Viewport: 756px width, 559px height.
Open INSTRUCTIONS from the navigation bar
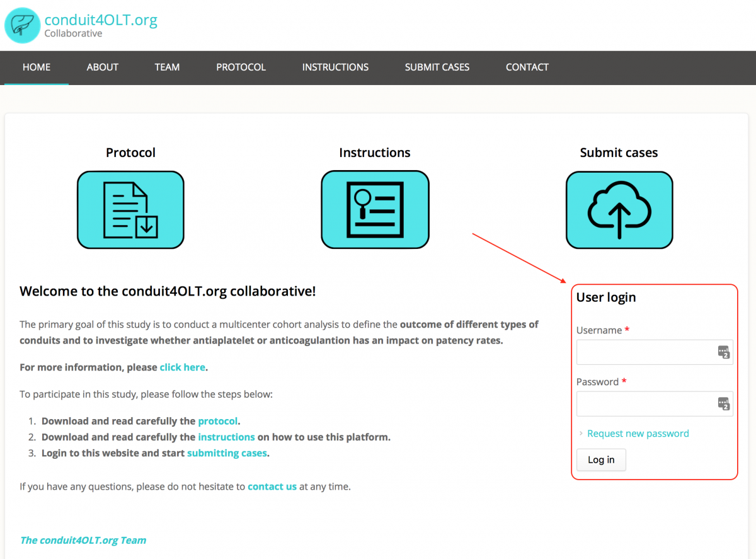tap(335, 67)
